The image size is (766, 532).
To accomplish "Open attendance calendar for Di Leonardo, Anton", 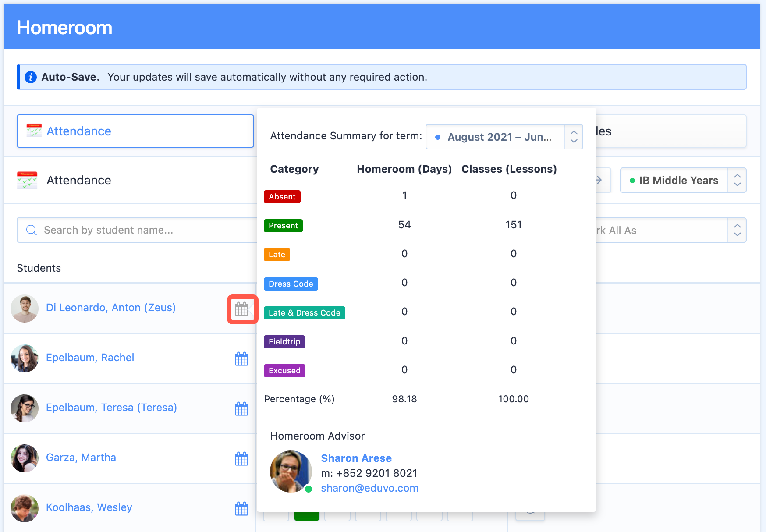I will (242, 309).
